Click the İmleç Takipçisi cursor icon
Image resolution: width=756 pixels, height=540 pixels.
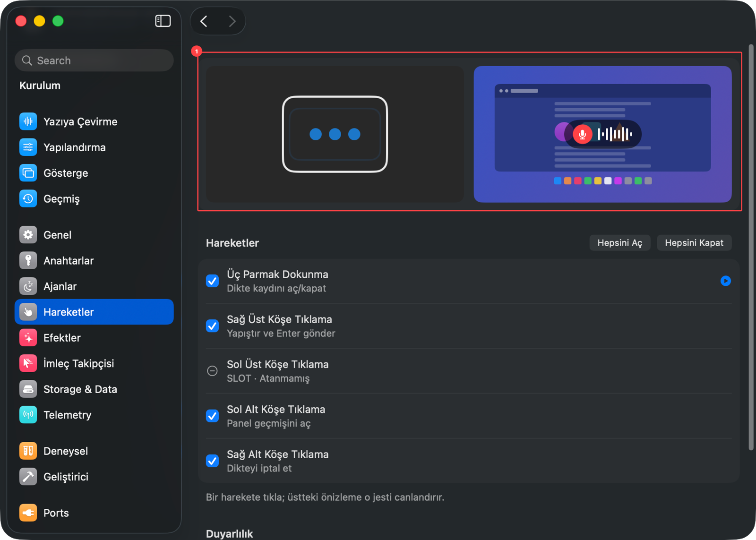click(28, 363)
